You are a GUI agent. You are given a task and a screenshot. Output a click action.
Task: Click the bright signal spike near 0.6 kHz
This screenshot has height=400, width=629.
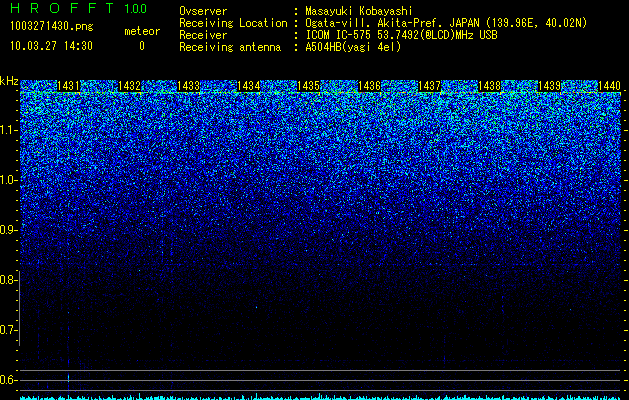[69, 378]
